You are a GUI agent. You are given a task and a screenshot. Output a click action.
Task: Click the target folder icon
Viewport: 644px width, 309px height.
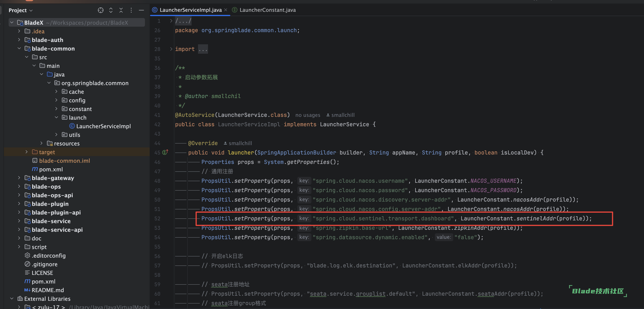point(35,152)
